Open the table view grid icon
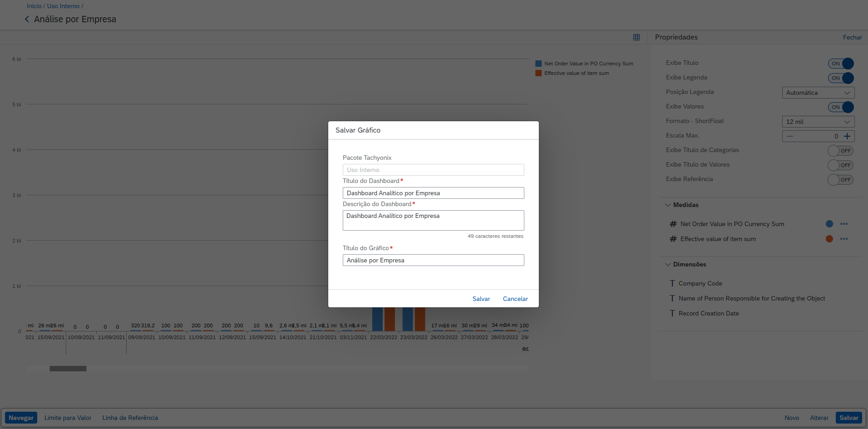The height and width of the screenshot is (429, 868). [x=636, y=37]
